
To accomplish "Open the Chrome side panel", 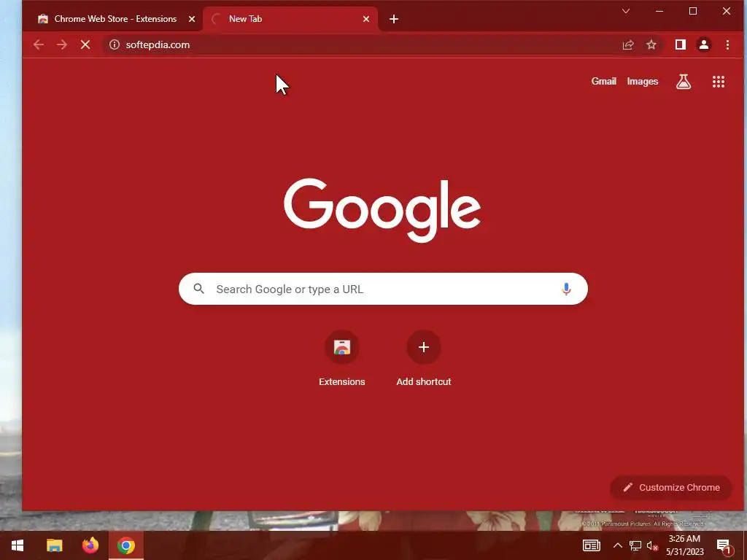I will pyautogui.click(x=681, y=44).
